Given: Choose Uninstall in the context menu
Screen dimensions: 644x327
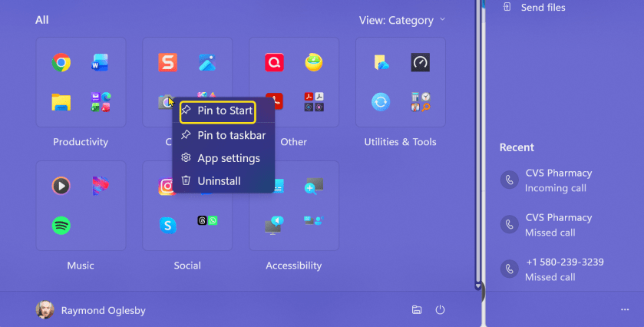Looking at the screenshot, I should tap(223, 181).
